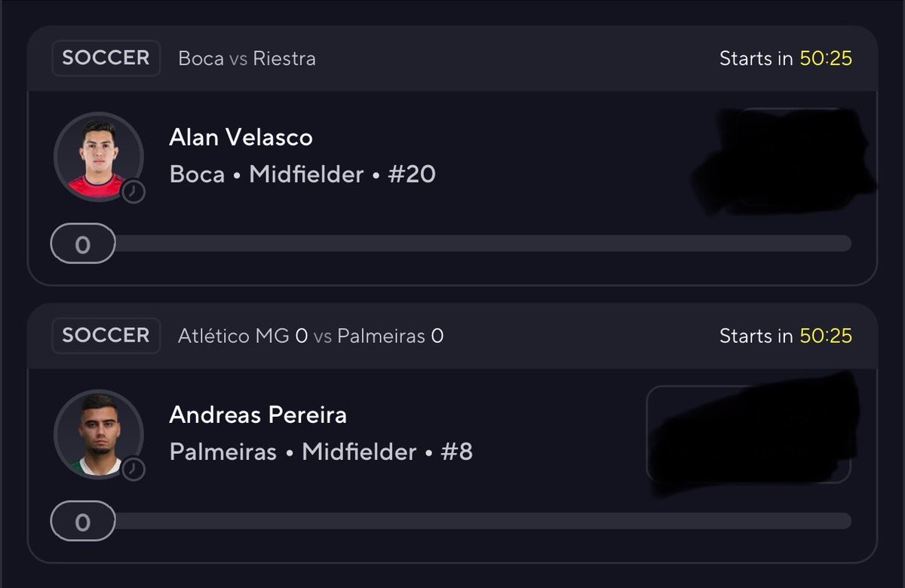Click the progress bar track under Alan Velasco

click(x=483, y=243)
